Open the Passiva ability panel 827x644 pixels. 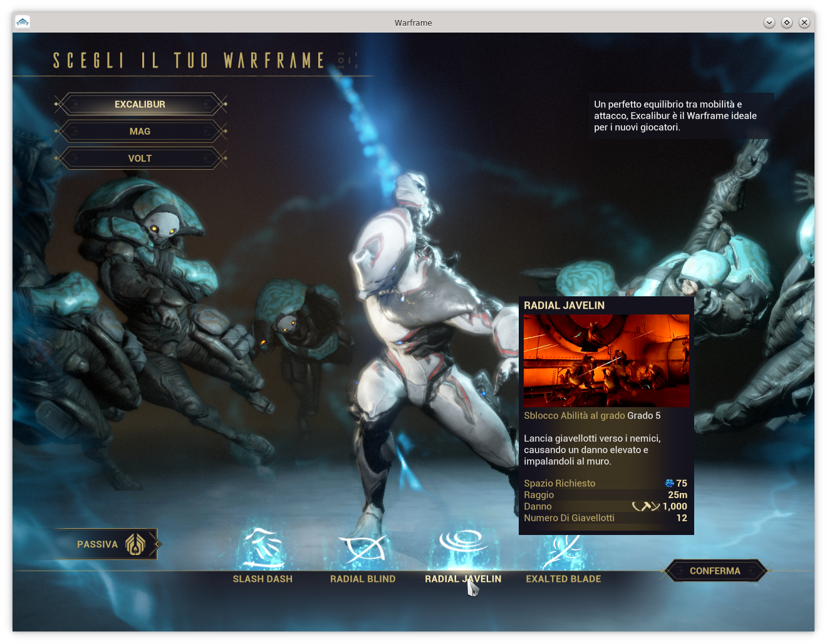click(105, 544)
